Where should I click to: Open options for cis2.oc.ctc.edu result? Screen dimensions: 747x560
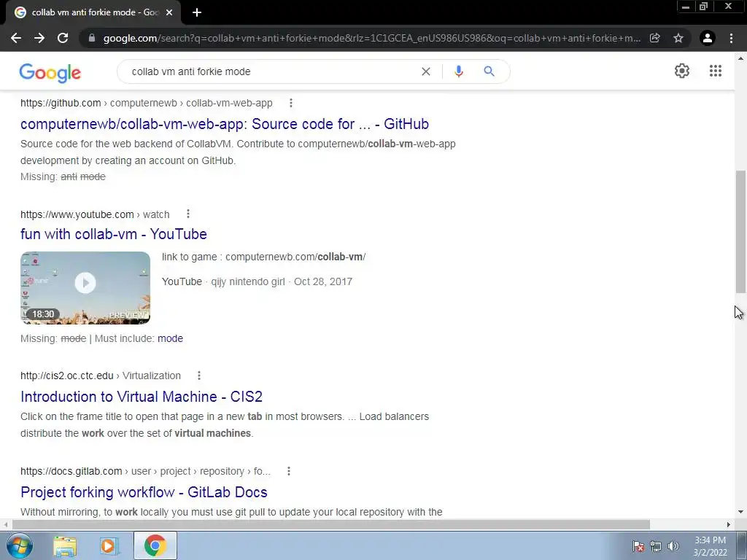click(x=199, y=376)
